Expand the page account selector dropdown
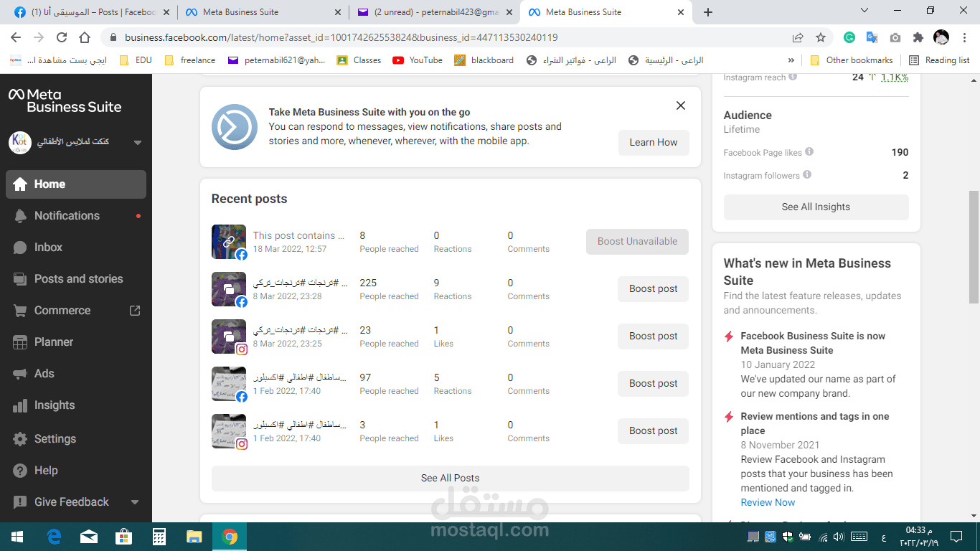Image resolution: width=980 pixels, height=551 pixels. coord(138,142)
